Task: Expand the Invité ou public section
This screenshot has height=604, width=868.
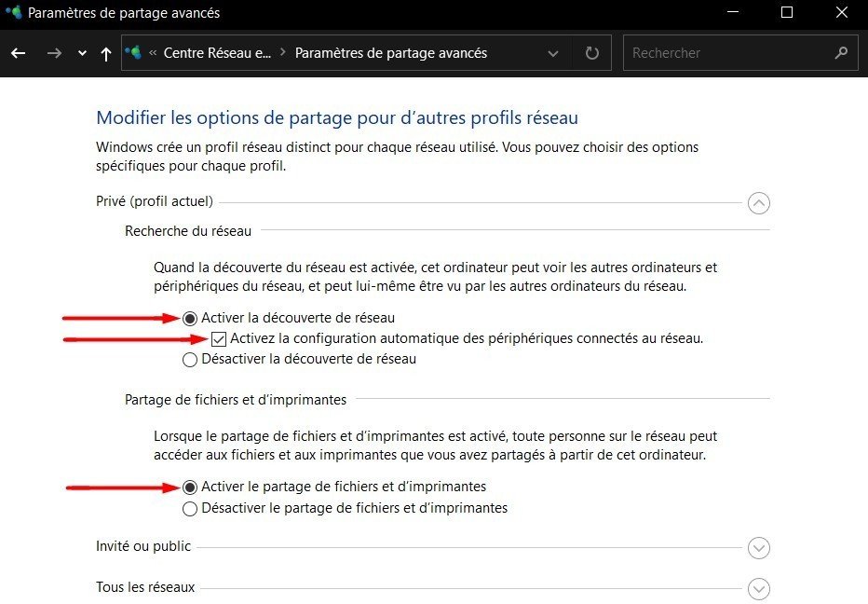Action: (758, 548)
